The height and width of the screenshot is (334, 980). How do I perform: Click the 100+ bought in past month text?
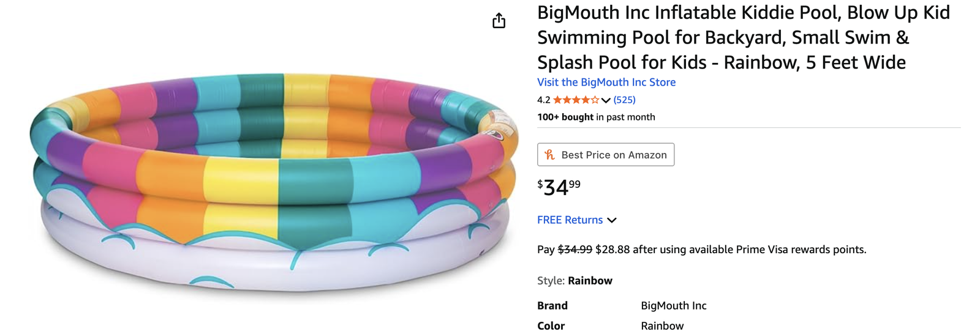[595, 117]
